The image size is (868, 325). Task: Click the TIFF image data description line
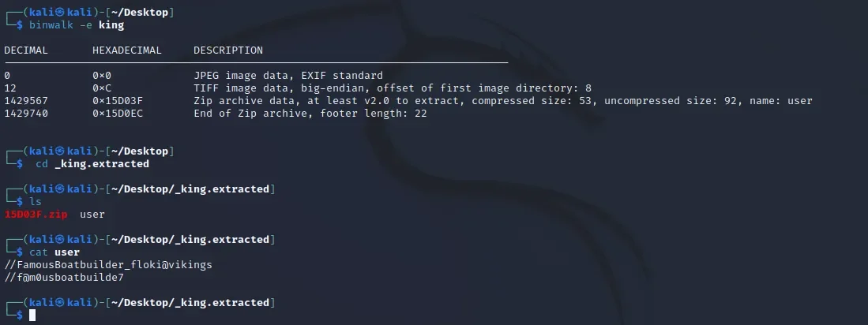393,88
